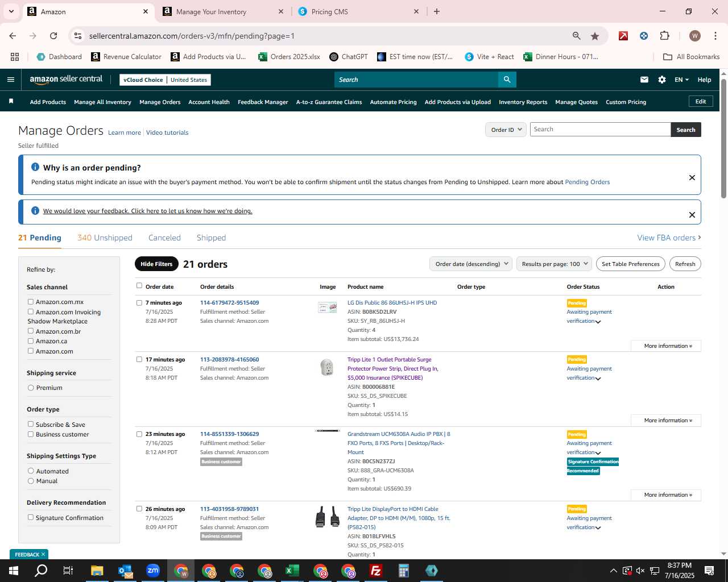The image size is (728, 582).
Task: Open Zoom from the taskbar
Action: tap(152, 571)
